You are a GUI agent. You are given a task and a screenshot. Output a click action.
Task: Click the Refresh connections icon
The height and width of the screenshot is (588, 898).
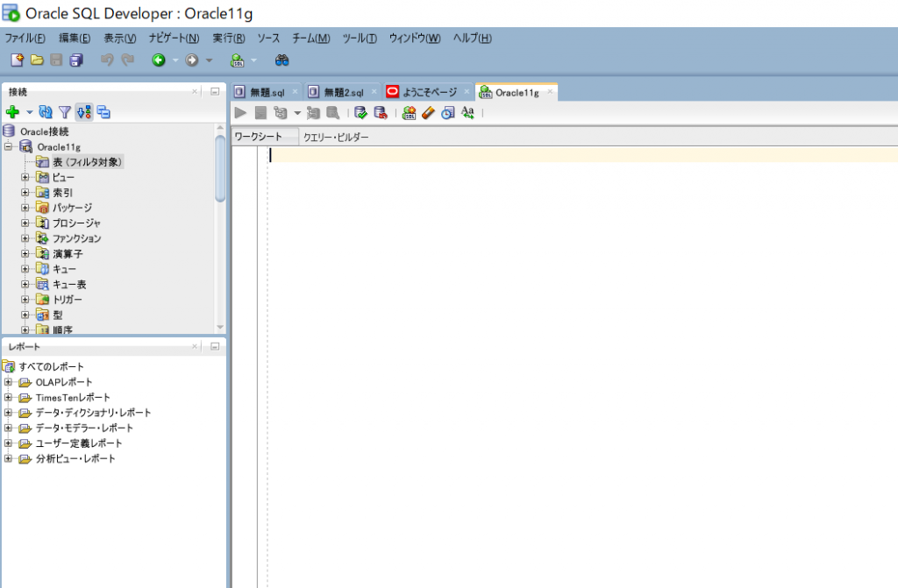click(x=46, y=112)
